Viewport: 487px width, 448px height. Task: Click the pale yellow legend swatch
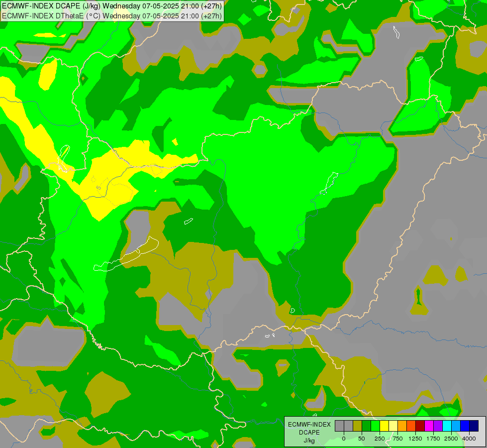coord(393,426)
